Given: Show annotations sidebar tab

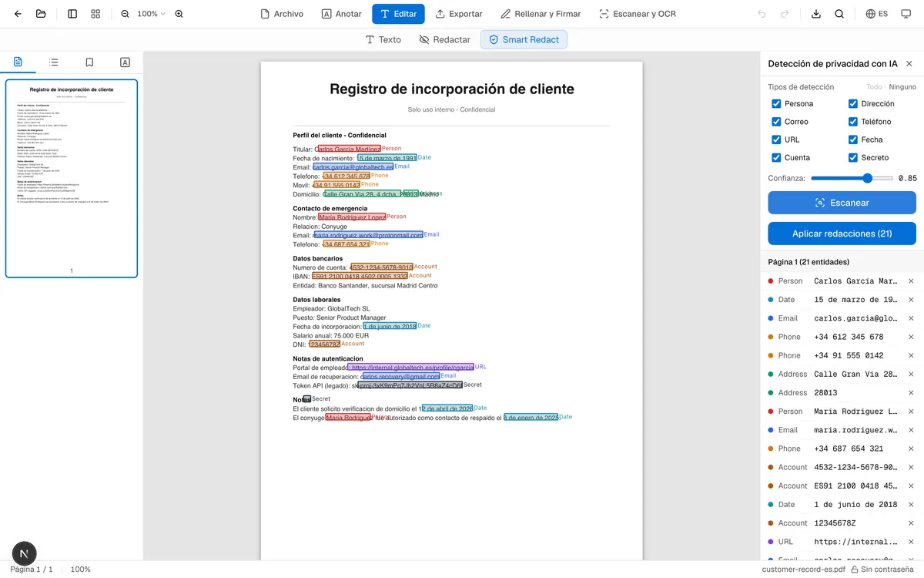Looking at the screenshot, I should [x=125, y=62].
